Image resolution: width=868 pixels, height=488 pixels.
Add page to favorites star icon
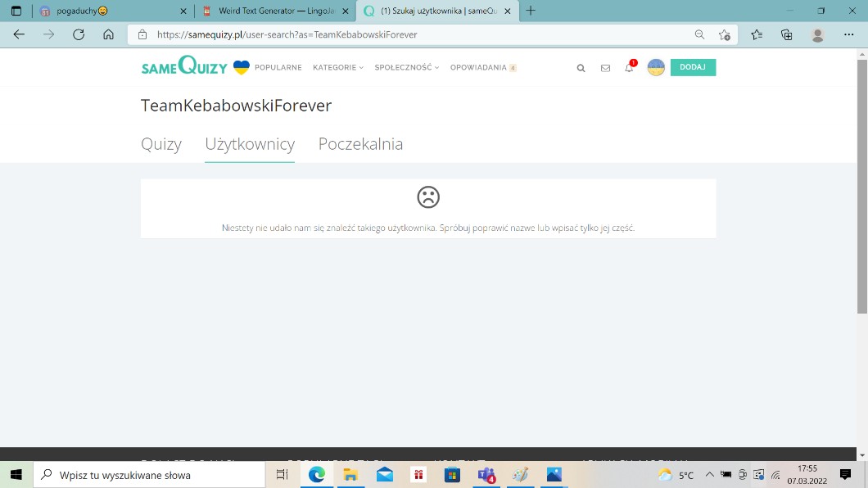[x=725, y=34]
